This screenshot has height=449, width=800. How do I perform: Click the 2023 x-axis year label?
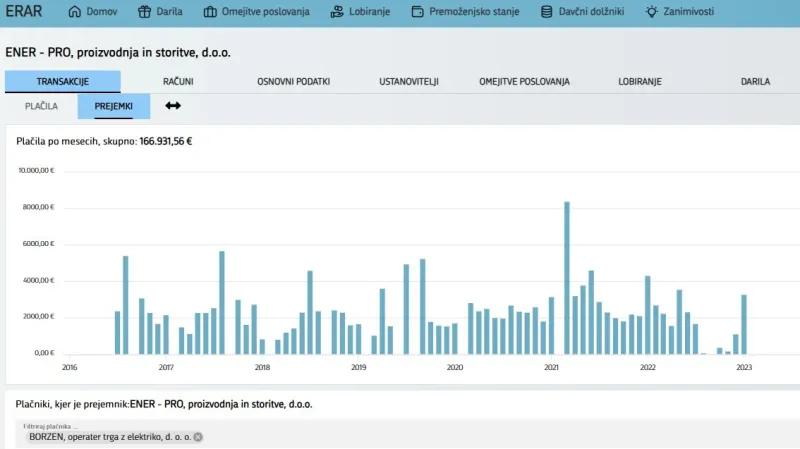(x=744, y=367)
